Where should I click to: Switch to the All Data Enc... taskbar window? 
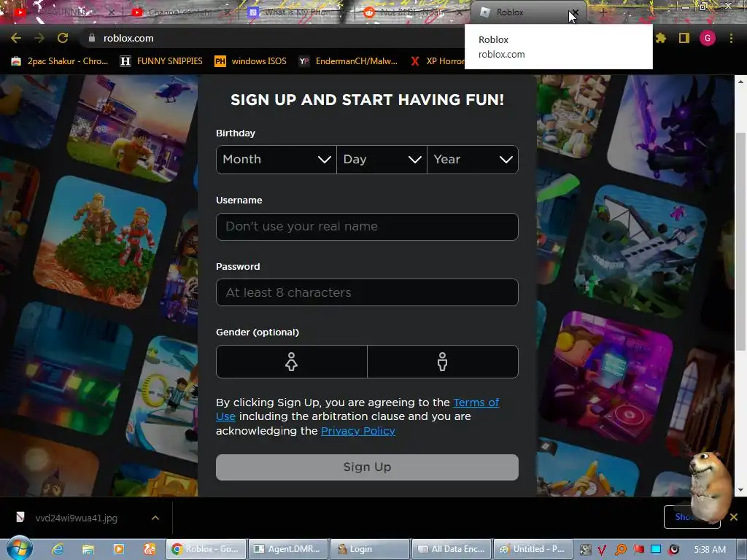[x=452, y=549]
